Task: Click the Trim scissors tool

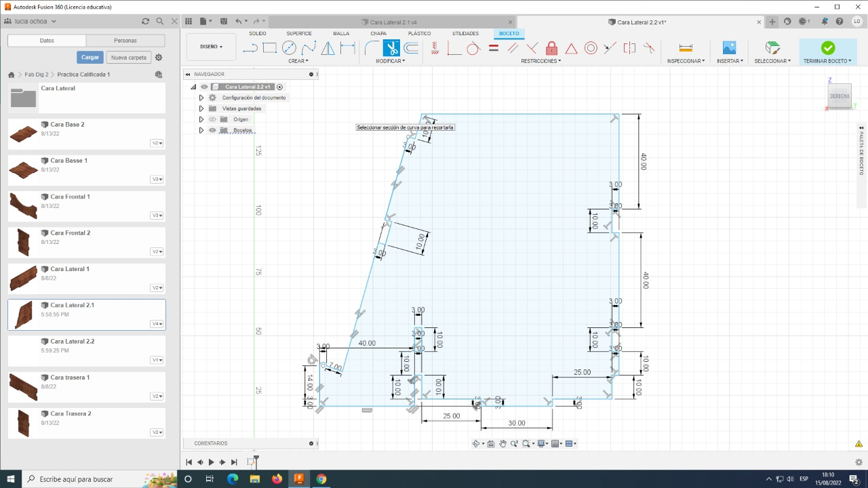Action: tap(391, 48)
